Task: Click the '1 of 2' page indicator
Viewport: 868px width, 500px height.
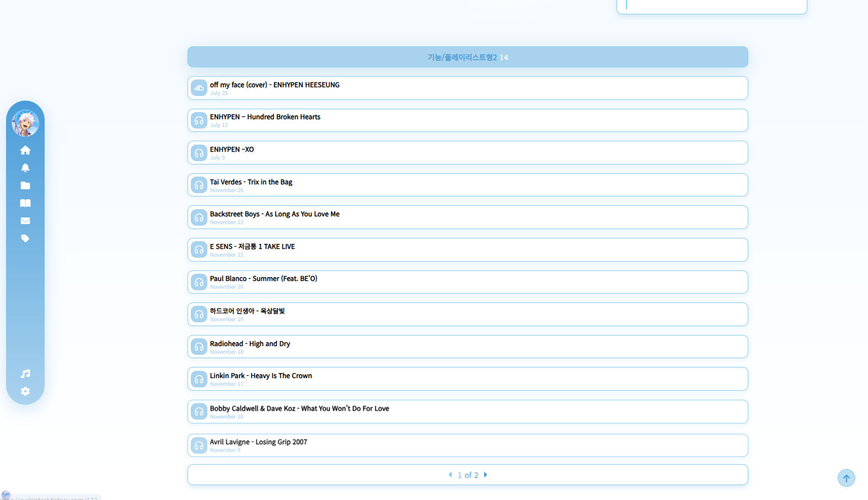Action: point(468,475)
